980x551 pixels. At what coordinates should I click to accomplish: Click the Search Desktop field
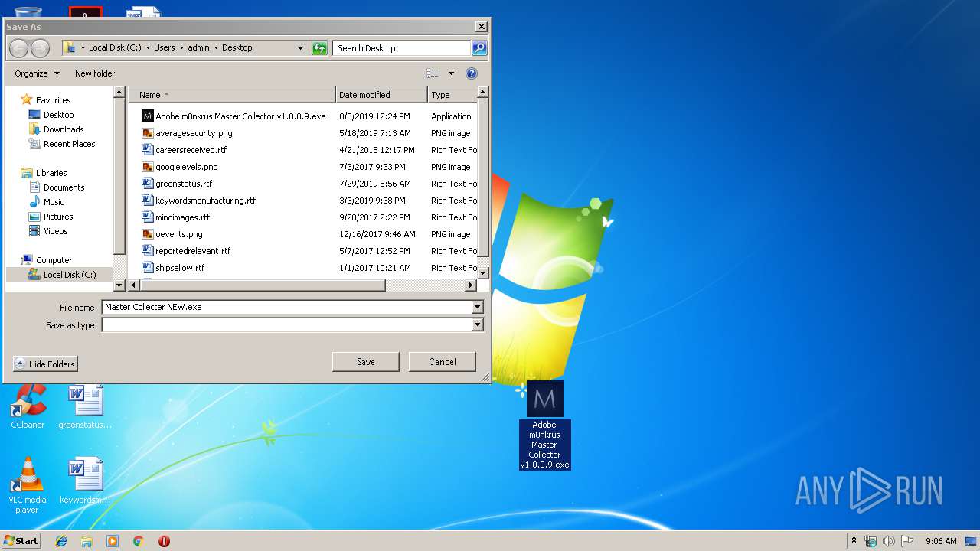401,48
